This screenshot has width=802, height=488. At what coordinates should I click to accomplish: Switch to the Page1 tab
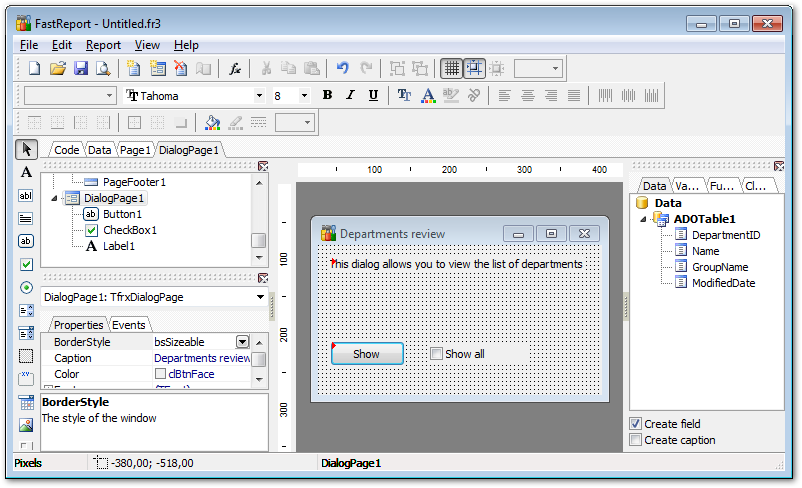coord(135,150)
